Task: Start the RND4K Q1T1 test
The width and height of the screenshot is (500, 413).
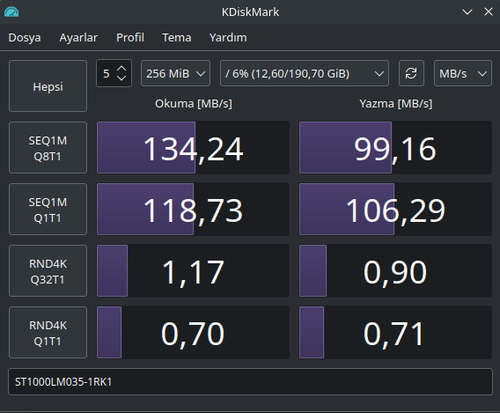Action: point(48,333)
